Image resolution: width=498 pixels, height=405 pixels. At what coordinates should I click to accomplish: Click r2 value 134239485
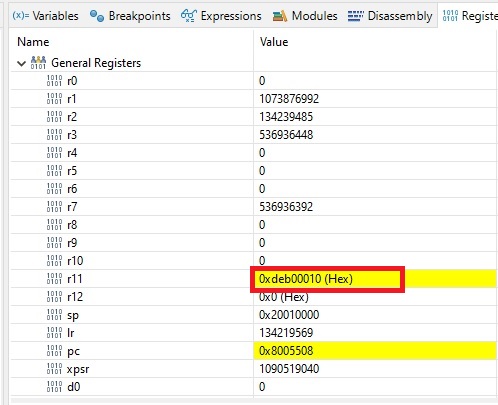click(x=286, y=117)
